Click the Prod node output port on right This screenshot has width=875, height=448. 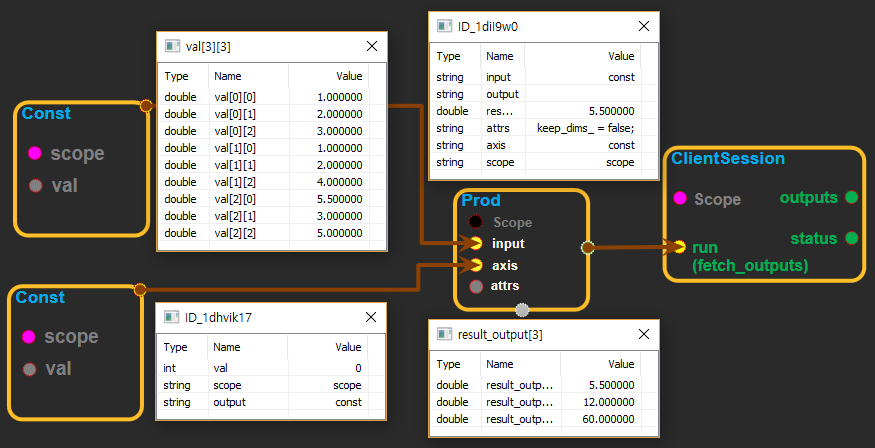[587, 246]
